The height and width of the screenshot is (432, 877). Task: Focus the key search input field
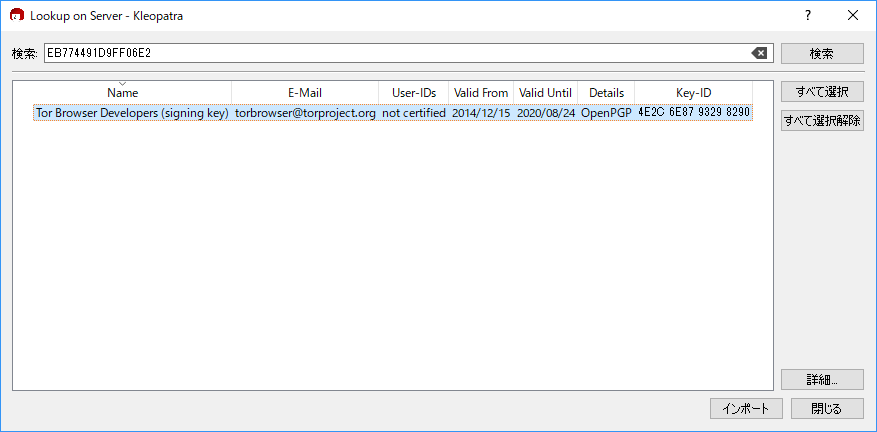pos(408,53)
